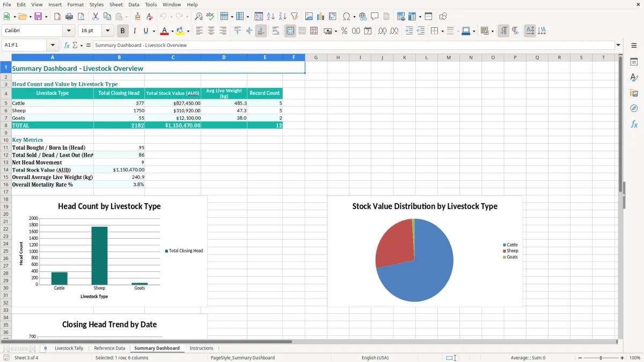Click Sort Descending icon
The height and width of the screenshot is (362, 644).
pyautogui.click(x=282, y=17)
